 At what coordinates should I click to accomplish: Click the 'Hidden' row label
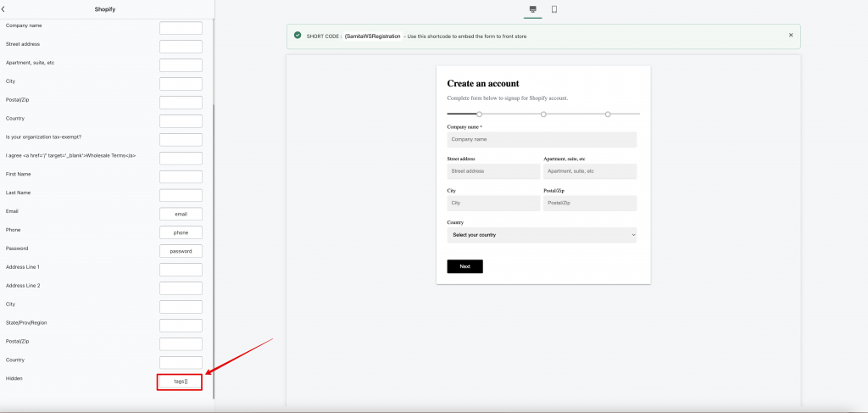(14, 378)
